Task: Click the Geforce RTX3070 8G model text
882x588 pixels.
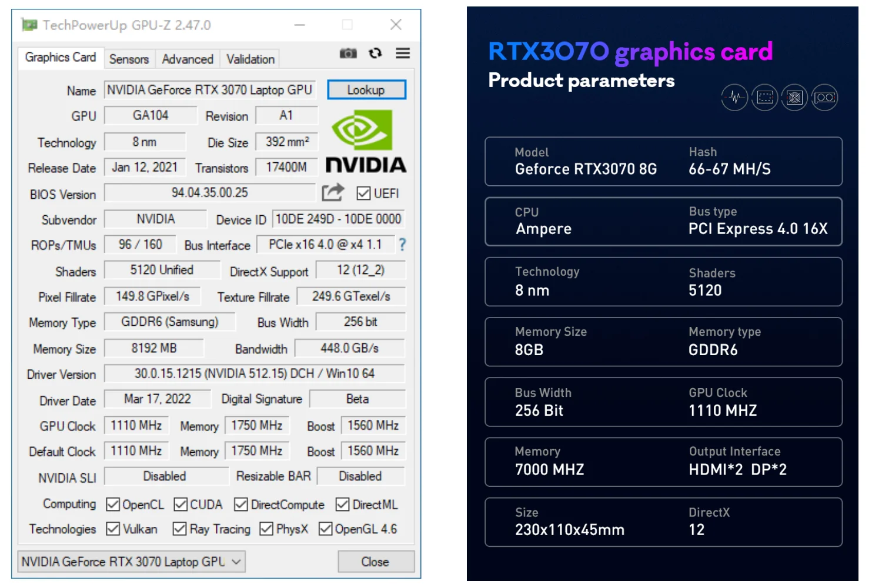Action: coord(586,169)
